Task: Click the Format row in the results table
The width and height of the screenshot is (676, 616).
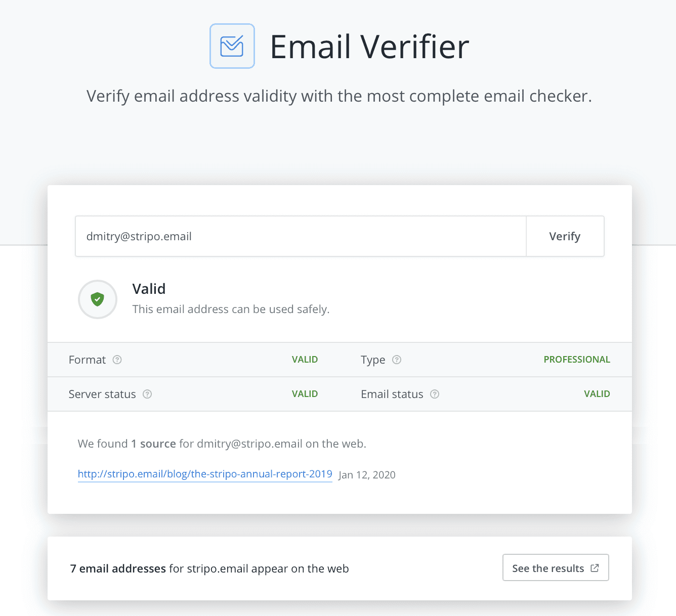Action: (x=202, y=360)
